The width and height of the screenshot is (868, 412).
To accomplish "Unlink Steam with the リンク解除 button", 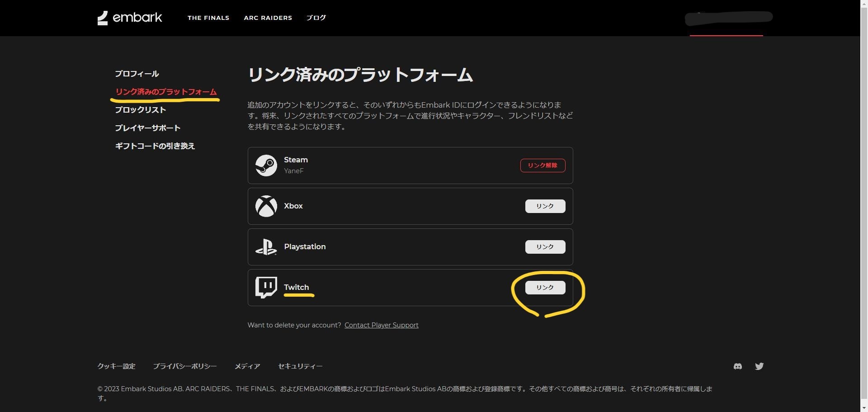I will tap(542, 166).
